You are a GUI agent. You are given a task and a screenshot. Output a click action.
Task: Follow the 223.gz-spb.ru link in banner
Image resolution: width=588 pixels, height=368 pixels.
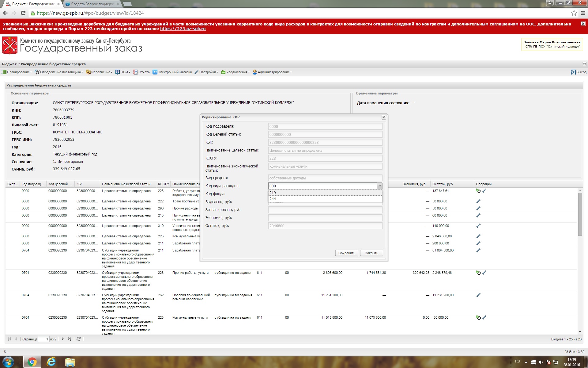click(x=183, y=29)
